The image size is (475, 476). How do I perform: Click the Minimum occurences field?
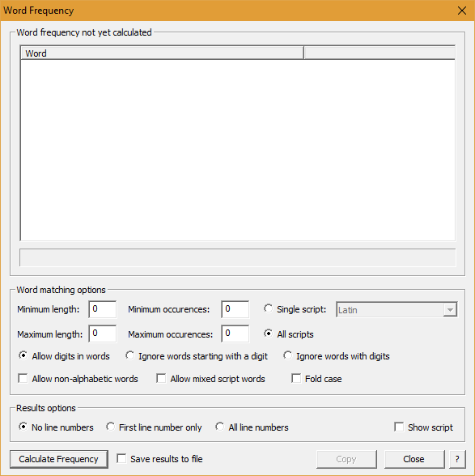(x=235, y=309)
